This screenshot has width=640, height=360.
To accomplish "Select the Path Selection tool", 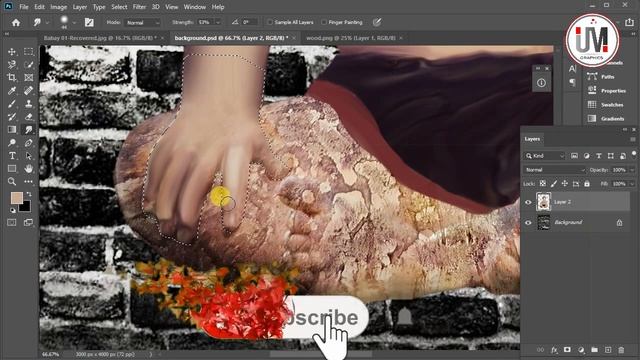I will click(x=29, y=156).
